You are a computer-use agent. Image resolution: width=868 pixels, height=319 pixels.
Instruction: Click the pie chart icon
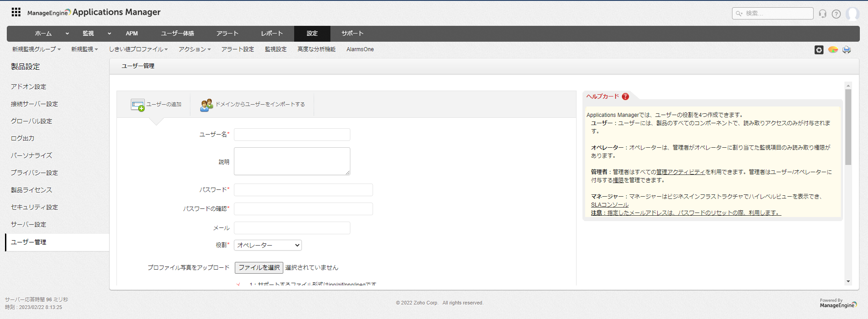coord(833,50)
